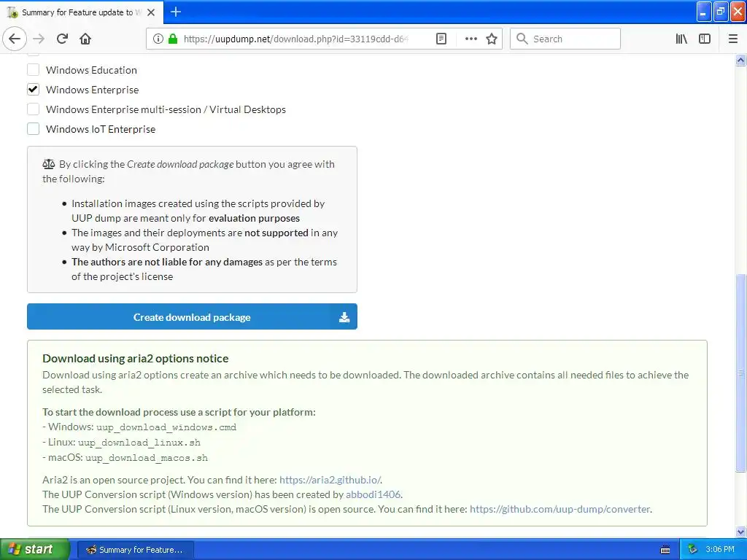Screen dimensions: 747x560
Task: Click the not supported bold text
Action: tap(276, 233)
